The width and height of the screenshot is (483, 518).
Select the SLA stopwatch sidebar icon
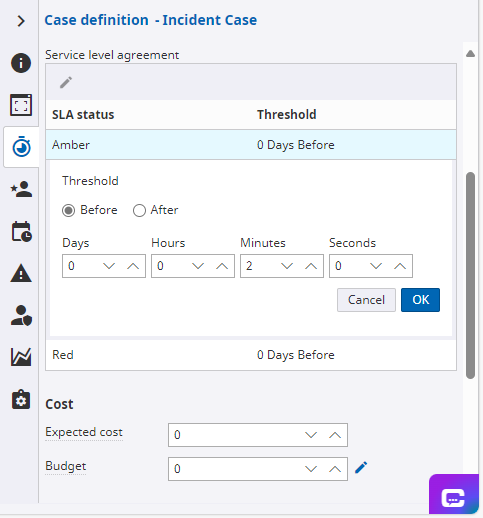(21, 147)
